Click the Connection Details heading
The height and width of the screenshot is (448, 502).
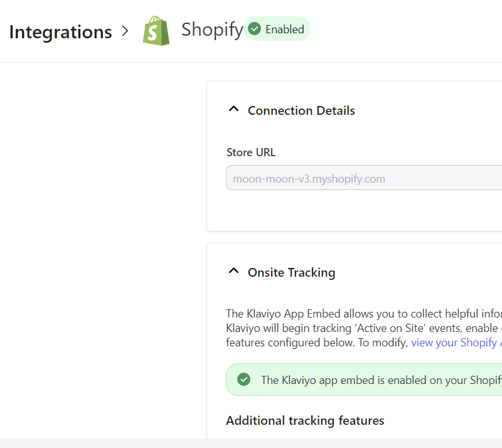click(301, 110)
